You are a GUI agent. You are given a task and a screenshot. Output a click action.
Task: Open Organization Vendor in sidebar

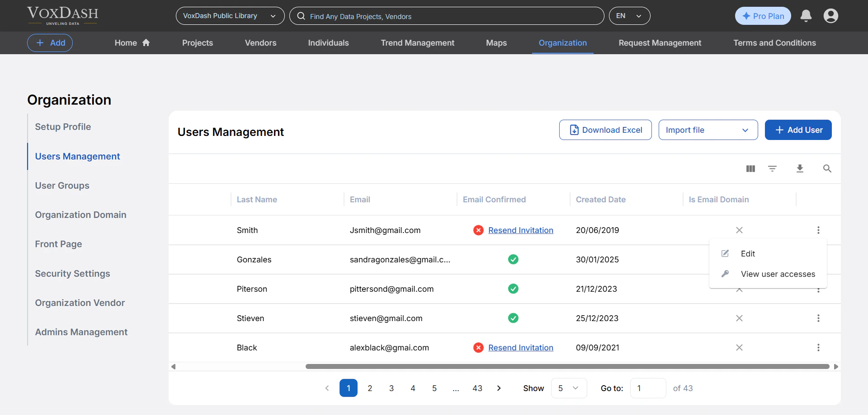pos(80,303)
